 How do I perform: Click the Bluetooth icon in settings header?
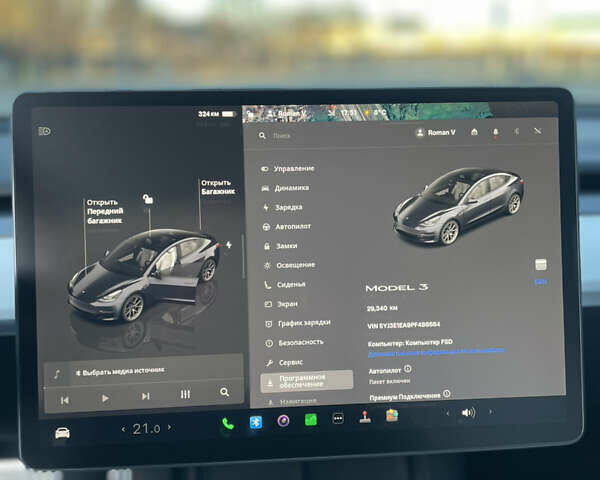[x=517, y=132]
